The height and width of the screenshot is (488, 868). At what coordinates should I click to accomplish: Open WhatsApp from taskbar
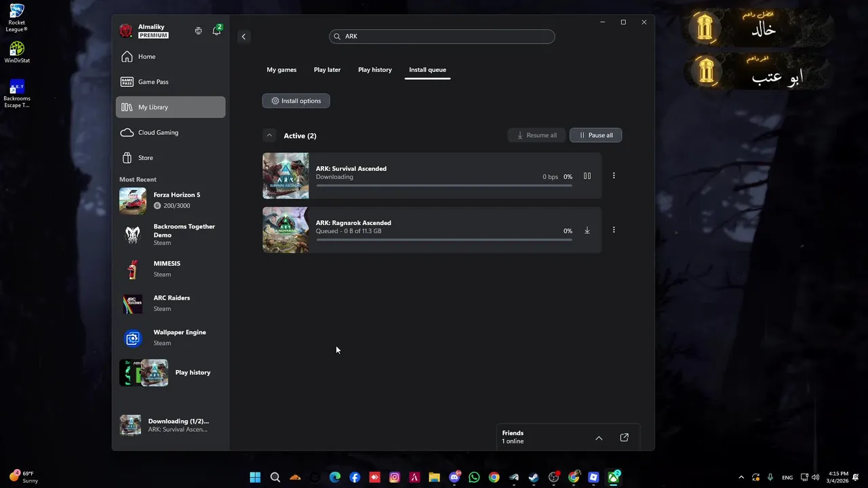474,477
